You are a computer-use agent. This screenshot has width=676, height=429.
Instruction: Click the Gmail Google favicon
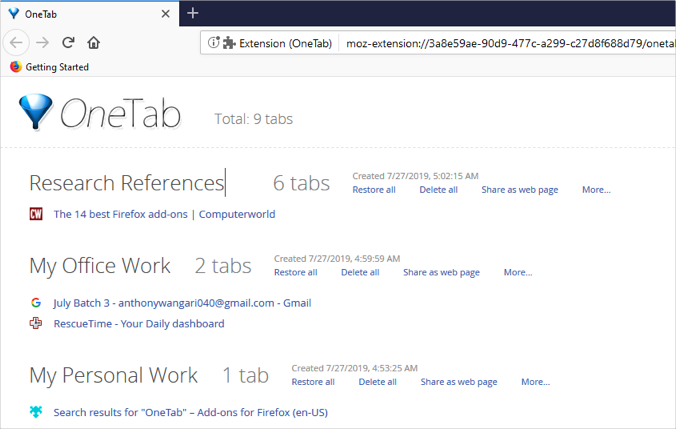tap(36, 303)
